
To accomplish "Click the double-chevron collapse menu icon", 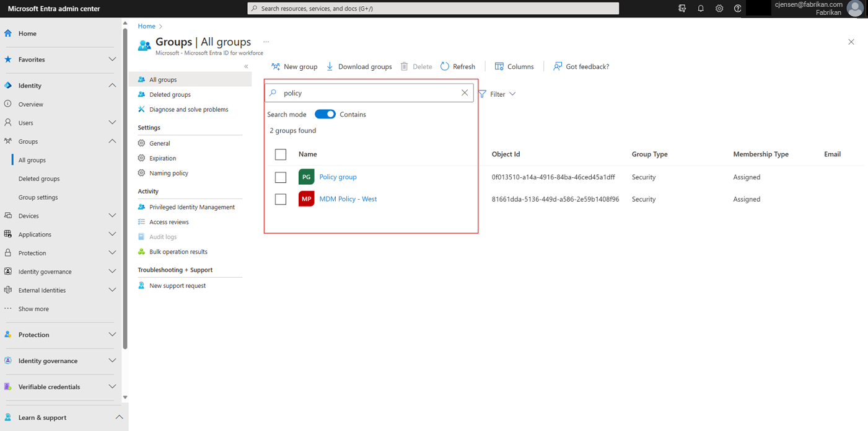I will pos(246,66).
